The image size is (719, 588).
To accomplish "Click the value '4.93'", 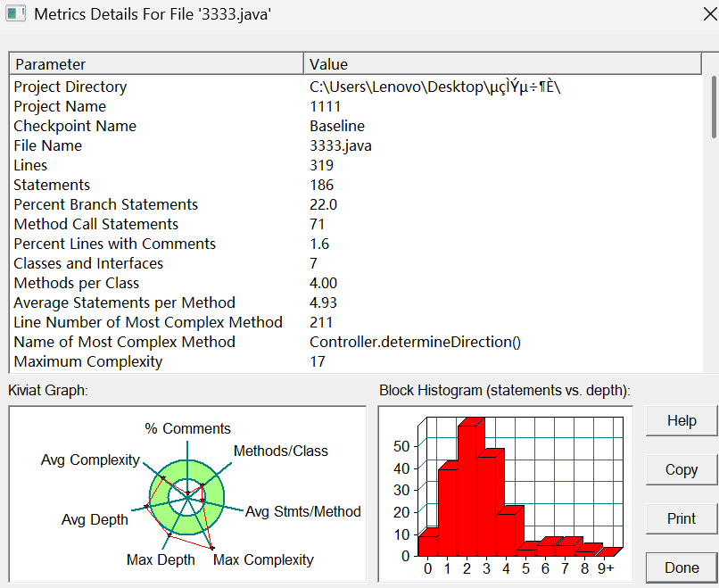I will click(323, 302).
